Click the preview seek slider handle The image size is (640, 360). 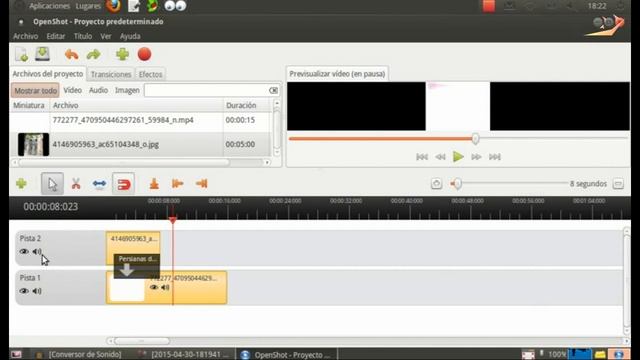[475, 139]
